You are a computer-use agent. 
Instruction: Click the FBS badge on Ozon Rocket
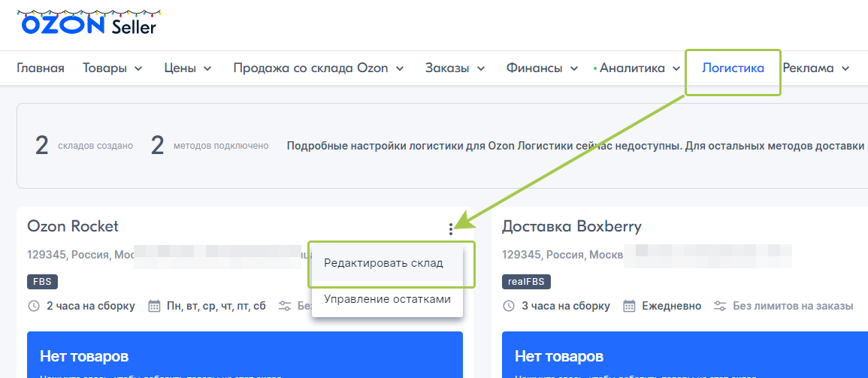pyautogui.click(x=42, y=282)
